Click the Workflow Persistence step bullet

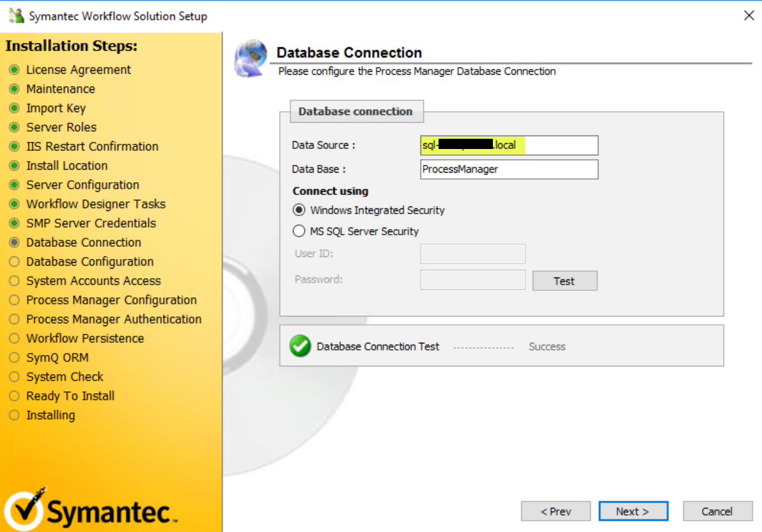pyautogui.click(x=15, y=338)
